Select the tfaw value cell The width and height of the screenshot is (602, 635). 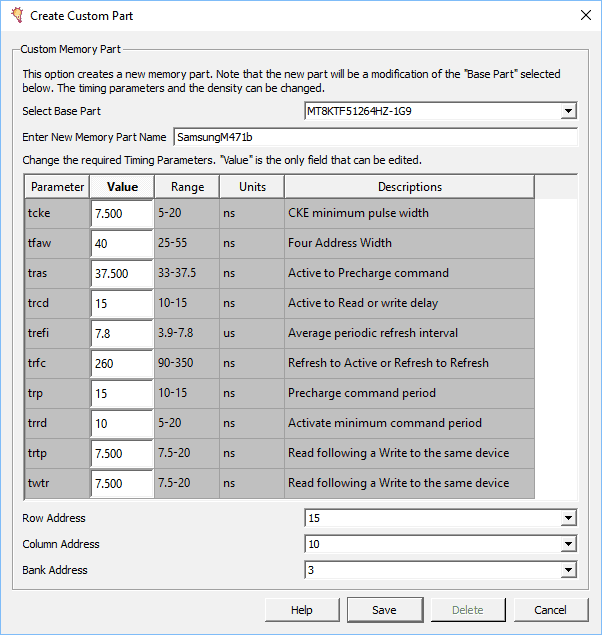click(x=121, y=243)
